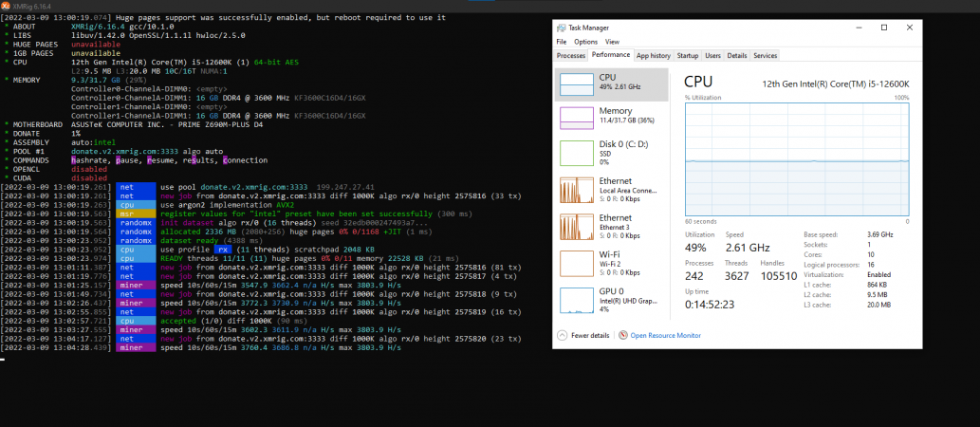Click the Up time value 0:14:52:23
The image size is (980, 427).
710,306
